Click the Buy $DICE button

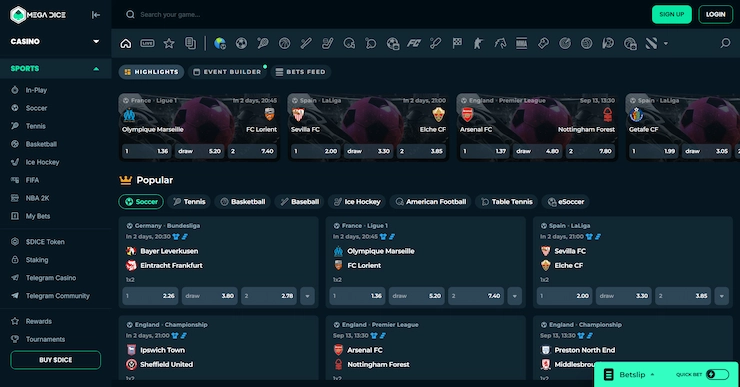click(x=56, y=360)
